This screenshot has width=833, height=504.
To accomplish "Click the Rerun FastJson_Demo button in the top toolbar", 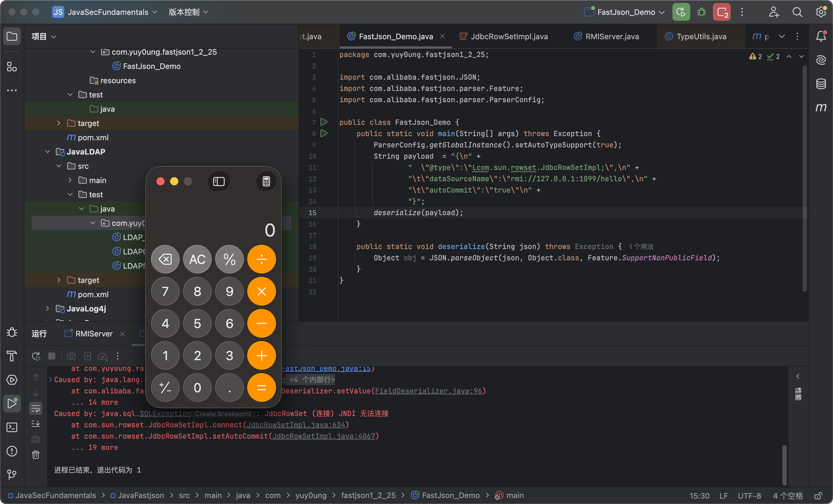I will [x=681, y=12].
